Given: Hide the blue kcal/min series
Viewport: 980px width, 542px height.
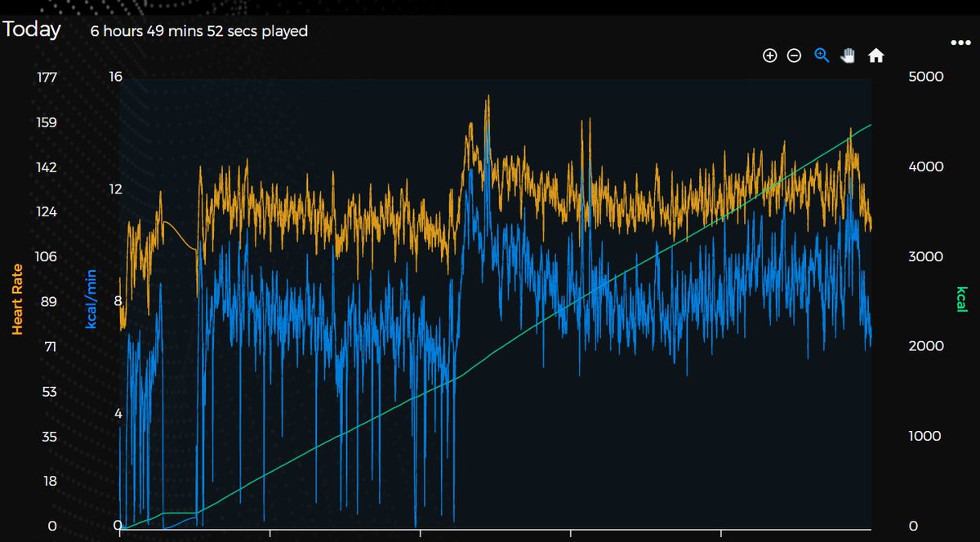Looking at the screenshot, I should (x=90, y=302).
